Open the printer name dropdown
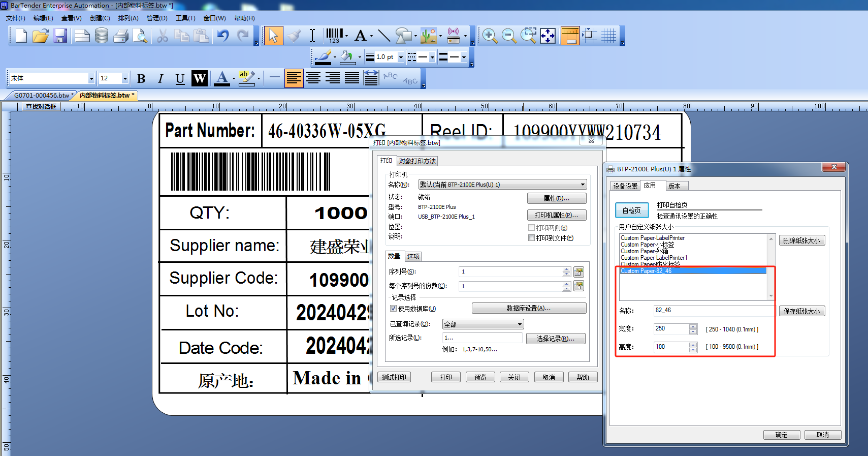 click(583, 185)
